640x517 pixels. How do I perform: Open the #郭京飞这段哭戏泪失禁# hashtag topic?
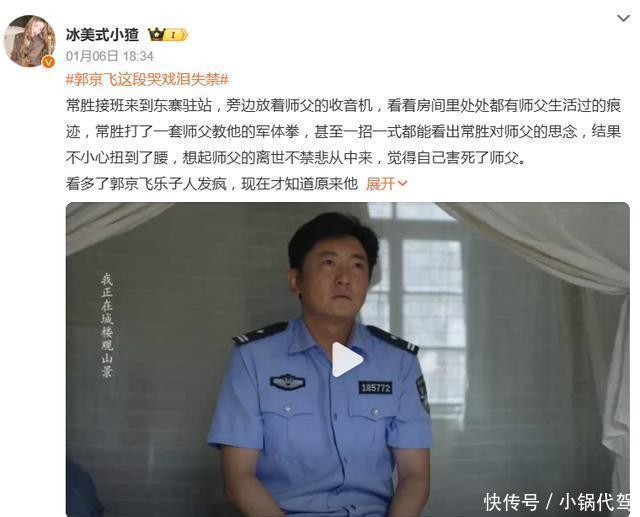pyautogui.click(x=147, y=79)
